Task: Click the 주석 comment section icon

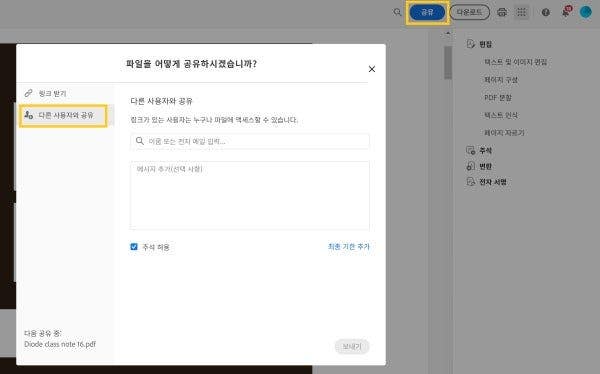Action: click(x=471, y=150)
